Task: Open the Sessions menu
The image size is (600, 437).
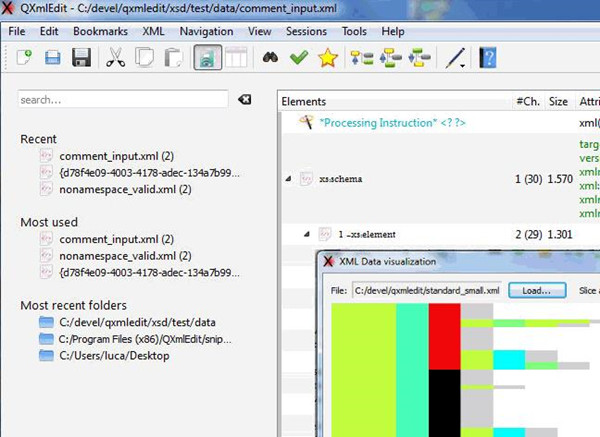Action: (x=306, y=31)
